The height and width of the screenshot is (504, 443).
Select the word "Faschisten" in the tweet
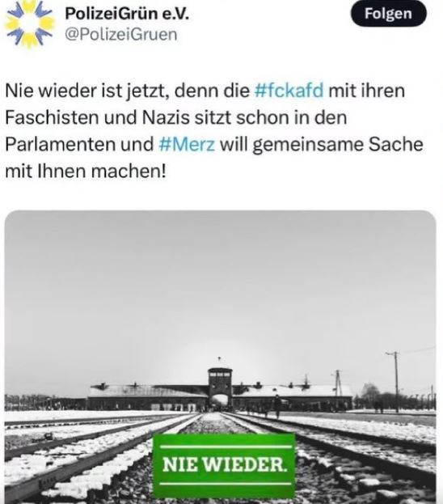tap(52, 117)
